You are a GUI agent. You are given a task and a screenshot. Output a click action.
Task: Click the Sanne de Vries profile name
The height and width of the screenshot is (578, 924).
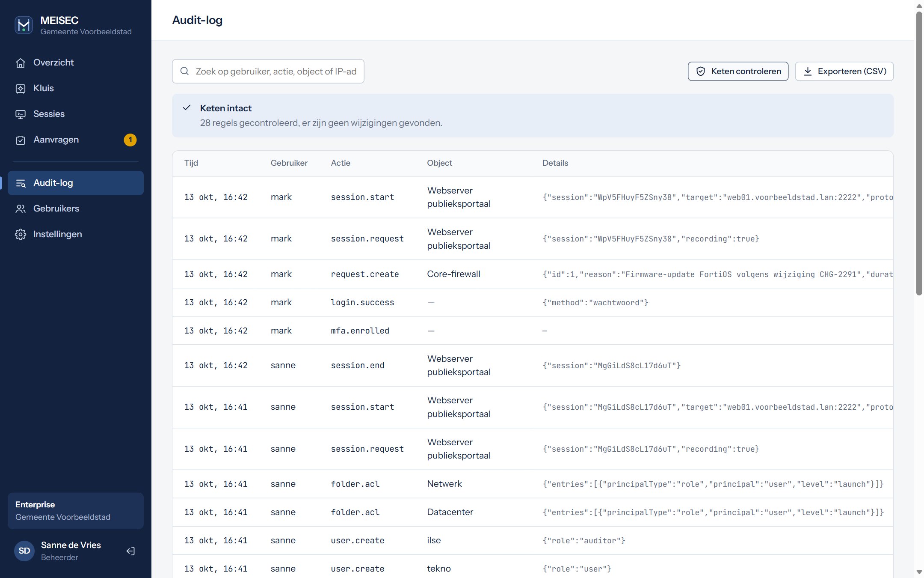71,545
